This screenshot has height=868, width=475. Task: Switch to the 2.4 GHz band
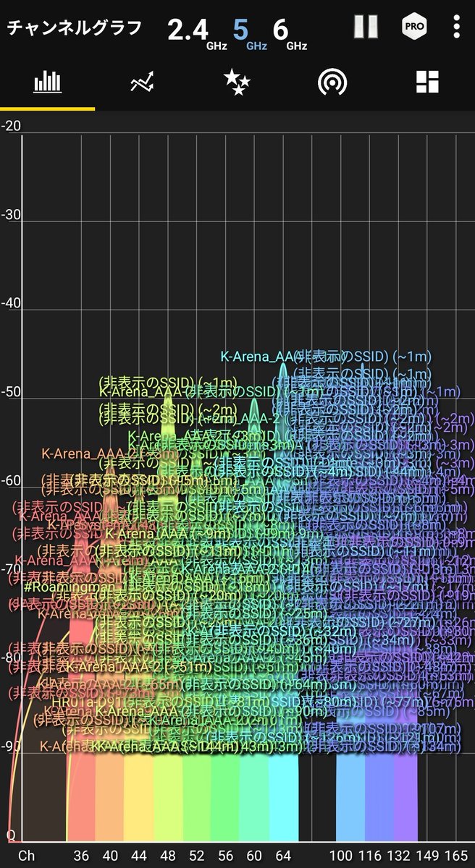pyautogui.click(x=196, y=33)
